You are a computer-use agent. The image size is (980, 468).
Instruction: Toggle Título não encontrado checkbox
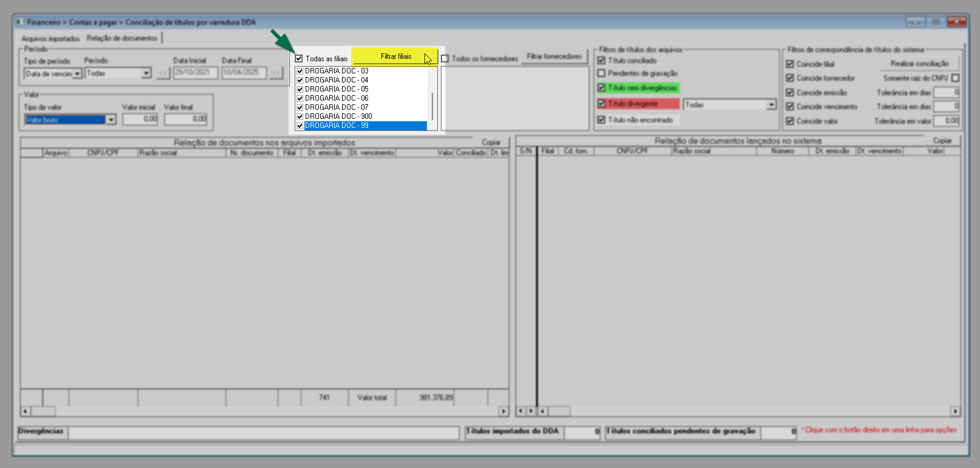tap(602, 120)
